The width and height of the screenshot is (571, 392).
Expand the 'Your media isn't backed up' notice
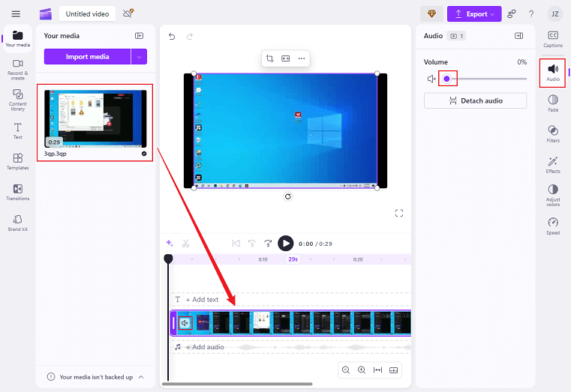tap(141, 377)
